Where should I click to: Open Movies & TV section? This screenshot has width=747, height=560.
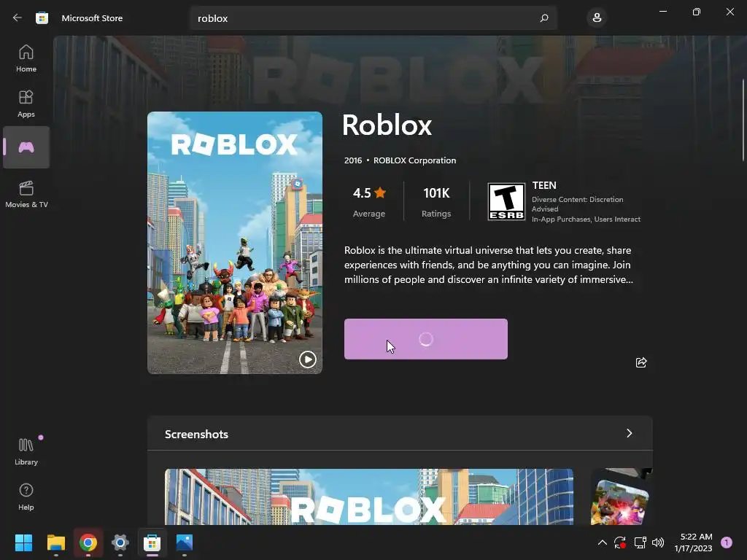coord(26,194)
